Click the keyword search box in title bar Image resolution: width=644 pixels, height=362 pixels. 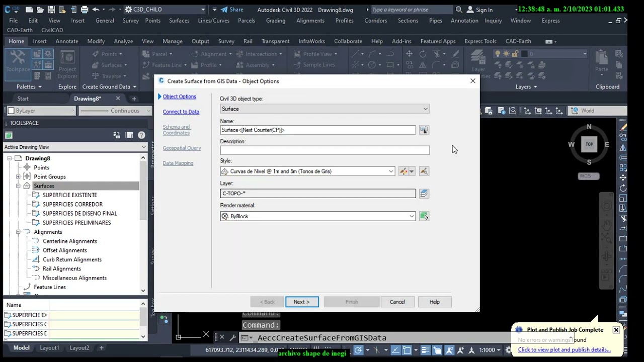tap(412, 10)
